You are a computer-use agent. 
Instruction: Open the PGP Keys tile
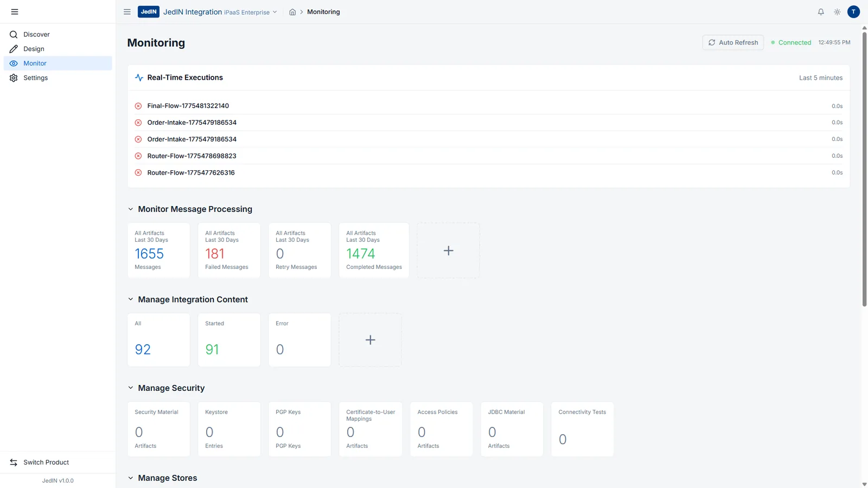[299, 429]
